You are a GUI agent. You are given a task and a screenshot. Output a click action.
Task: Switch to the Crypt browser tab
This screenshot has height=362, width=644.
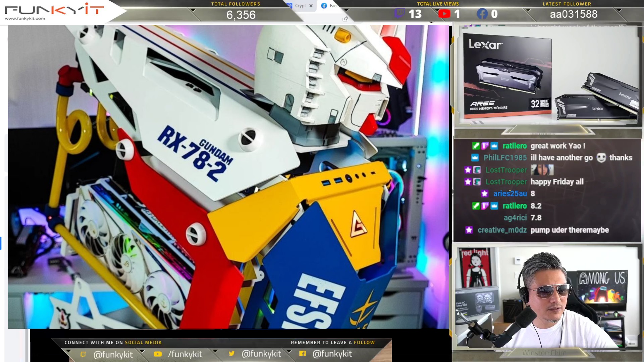coord(300,6)
